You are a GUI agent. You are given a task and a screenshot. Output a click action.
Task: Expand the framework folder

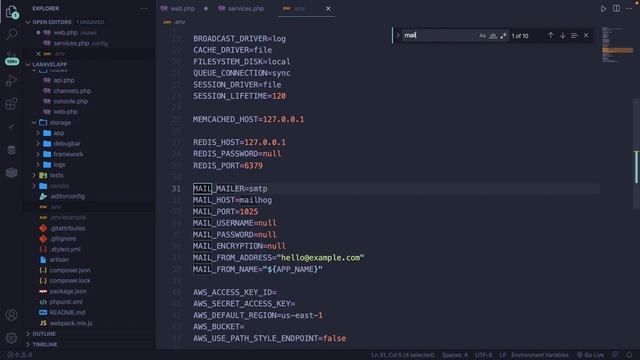point(38,154)
